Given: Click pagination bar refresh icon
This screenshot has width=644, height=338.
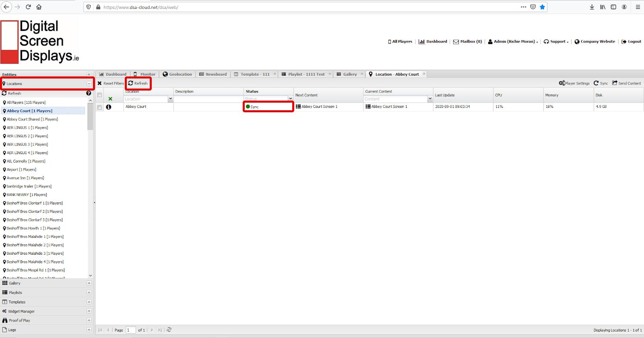Looking at the screenshot, I should coord(169,330).
